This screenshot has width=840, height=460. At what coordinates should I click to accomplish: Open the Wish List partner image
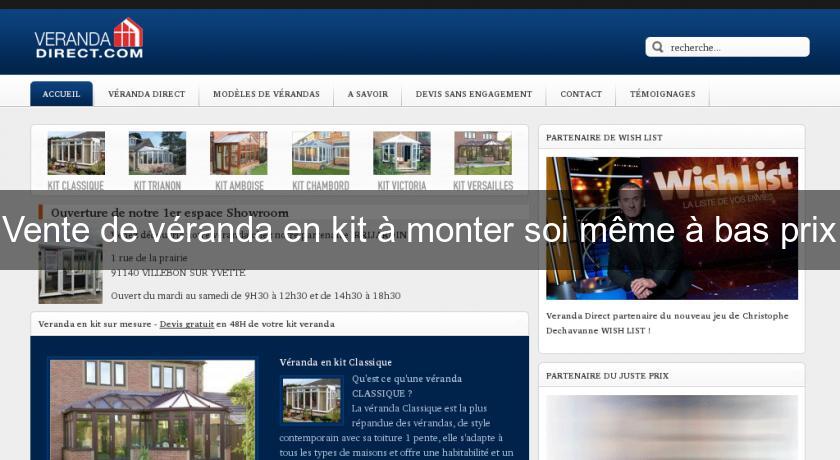pos(672,228)
